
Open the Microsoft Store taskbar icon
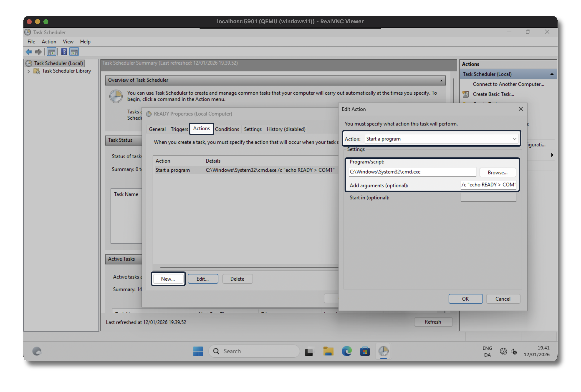point(365,351)
